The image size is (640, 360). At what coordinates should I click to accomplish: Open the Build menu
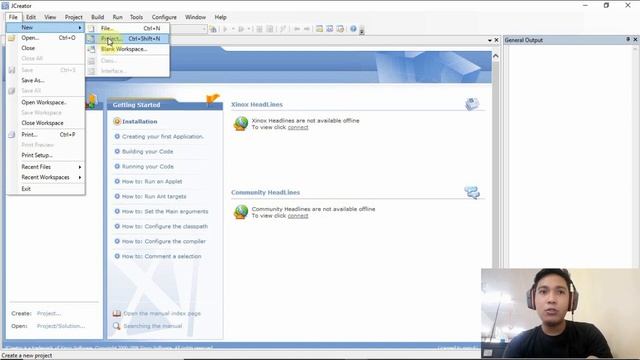point(97,17)
